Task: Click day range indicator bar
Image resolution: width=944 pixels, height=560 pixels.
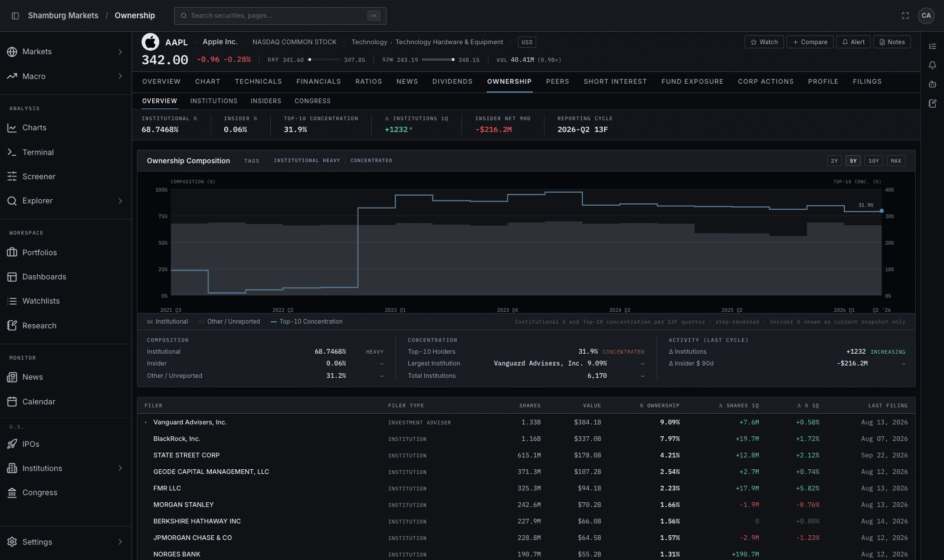Action: tap(324, 60)
